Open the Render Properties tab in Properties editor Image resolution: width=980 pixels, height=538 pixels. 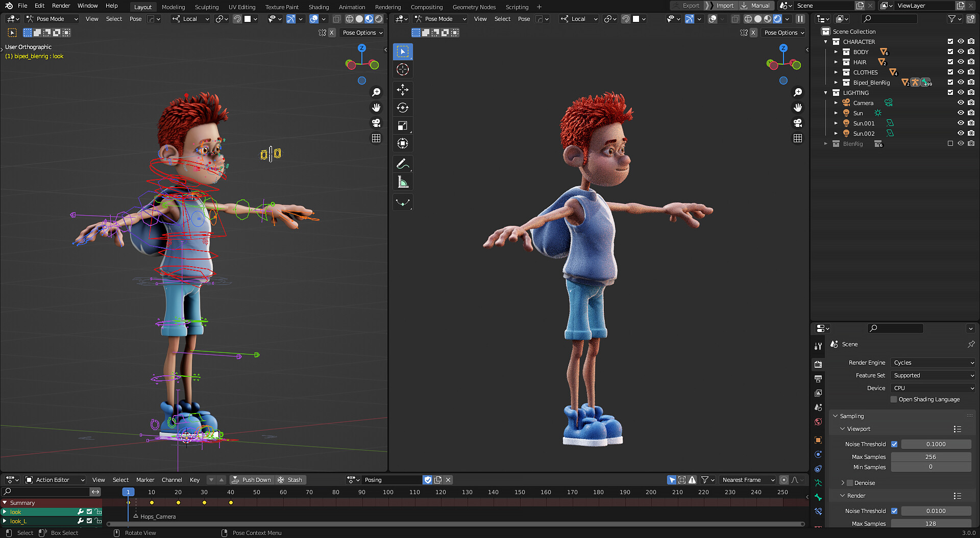click(x=818, y=364)
